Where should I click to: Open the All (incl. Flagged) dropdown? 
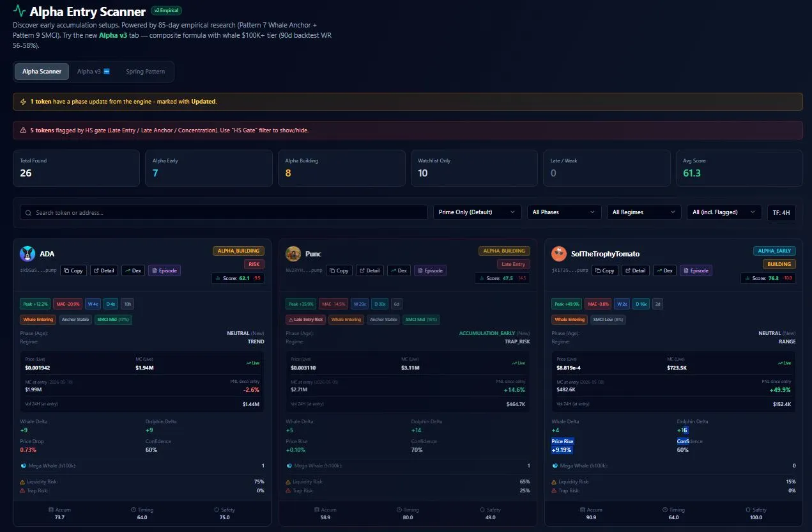724,212
